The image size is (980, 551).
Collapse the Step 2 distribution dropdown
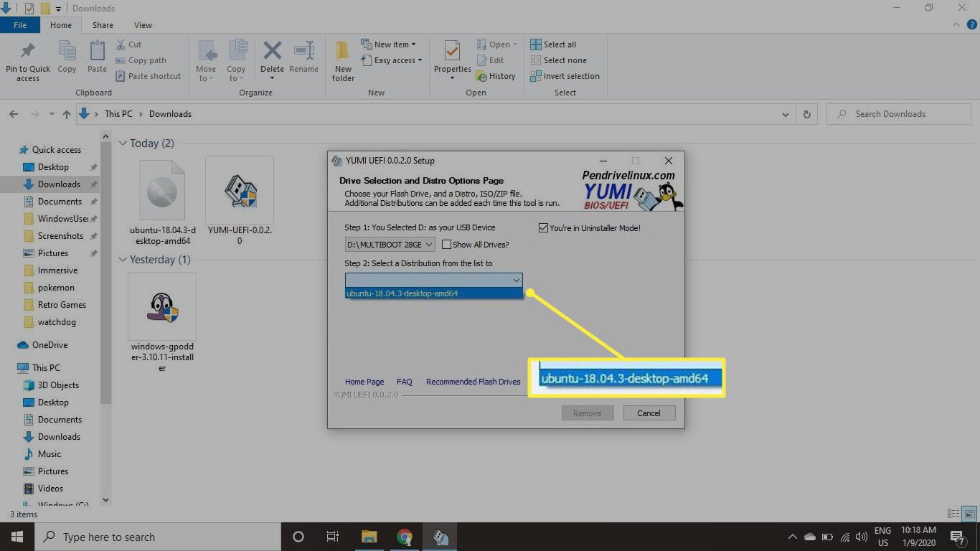click(516, 280)
